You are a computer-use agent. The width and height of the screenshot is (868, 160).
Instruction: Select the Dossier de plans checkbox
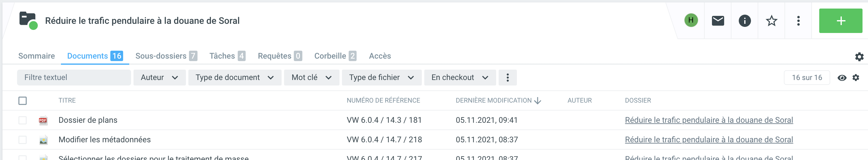(x=23, y=120)
